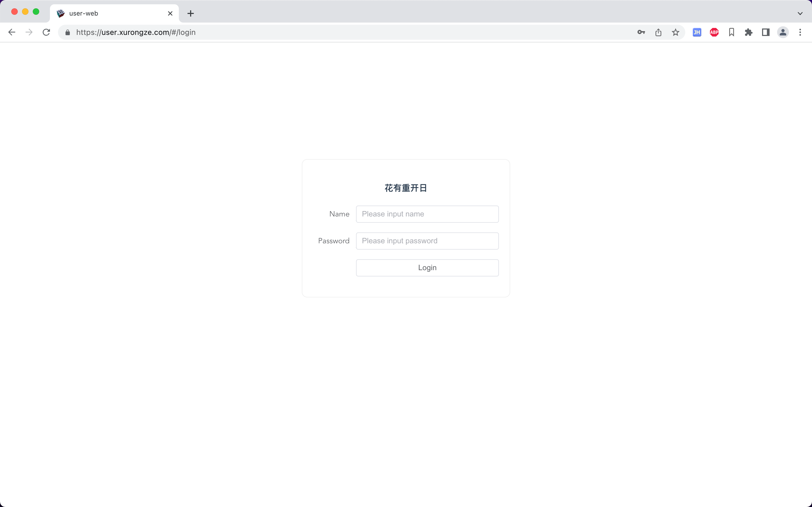Select the user-web tab
The height and width of the screenshot is (507, 812).
[114, 13]
